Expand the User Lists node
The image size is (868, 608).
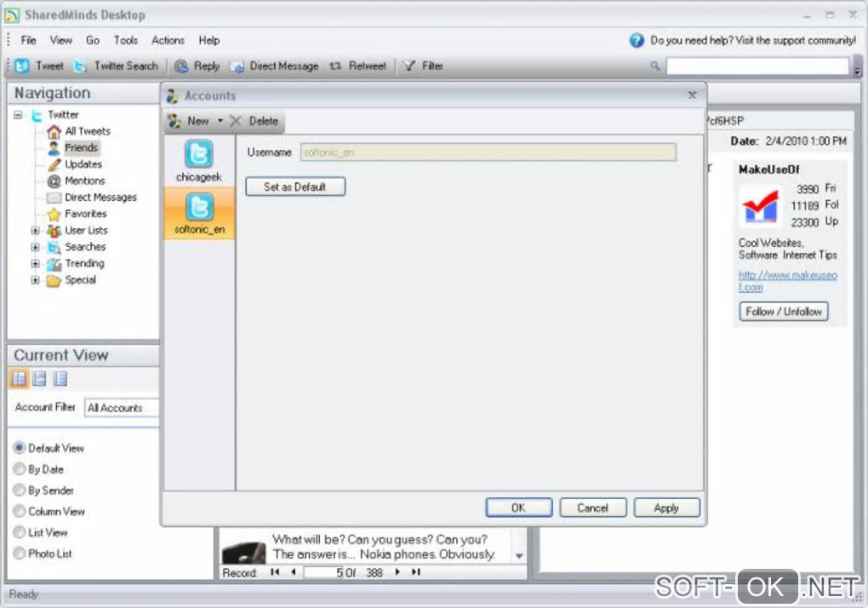tap(36, 231)
